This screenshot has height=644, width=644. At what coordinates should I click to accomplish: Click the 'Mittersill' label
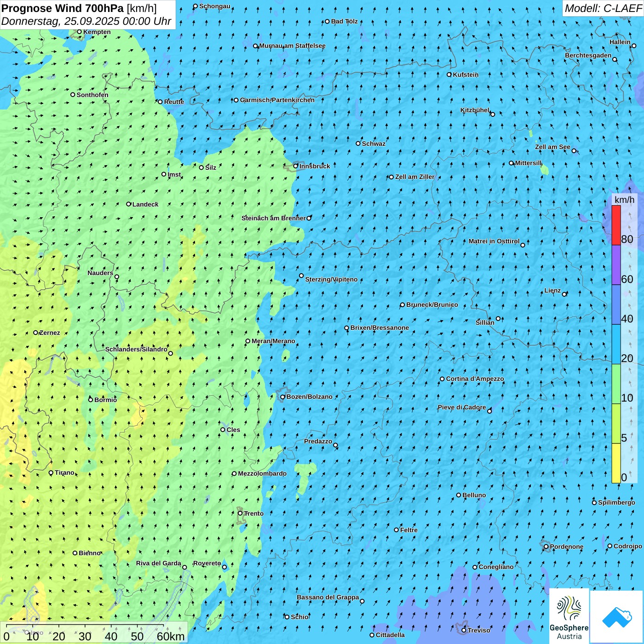[x=529, y=163]
